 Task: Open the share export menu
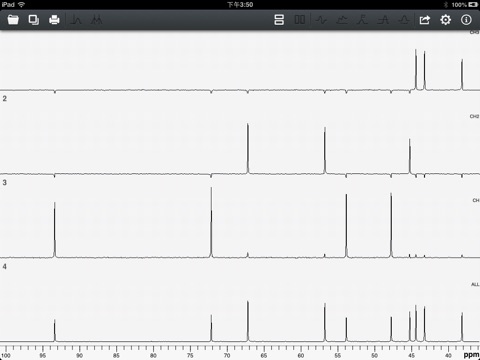pos(425,20)
